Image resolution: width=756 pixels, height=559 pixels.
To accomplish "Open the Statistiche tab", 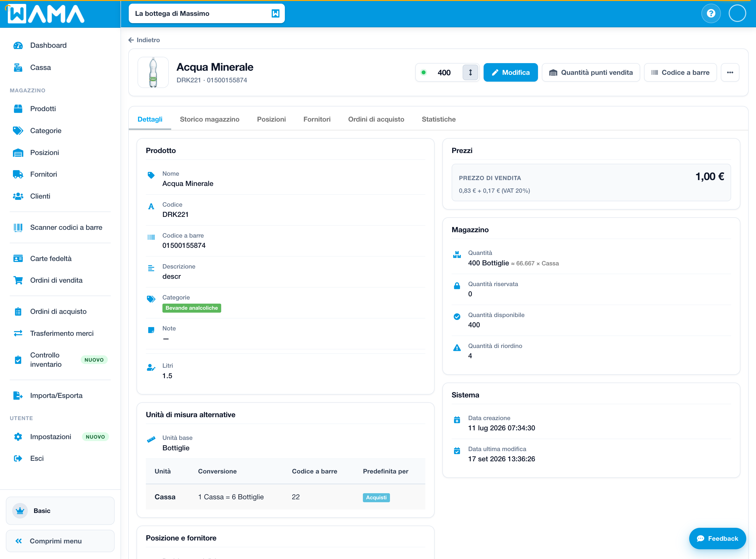I will tap(438, 119).
